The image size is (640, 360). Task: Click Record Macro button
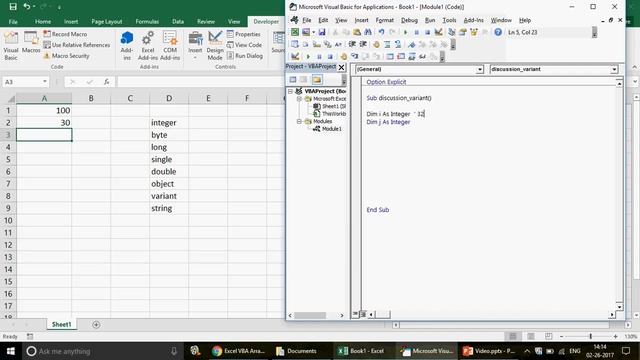pyautogui.click(x=65, y=34)
